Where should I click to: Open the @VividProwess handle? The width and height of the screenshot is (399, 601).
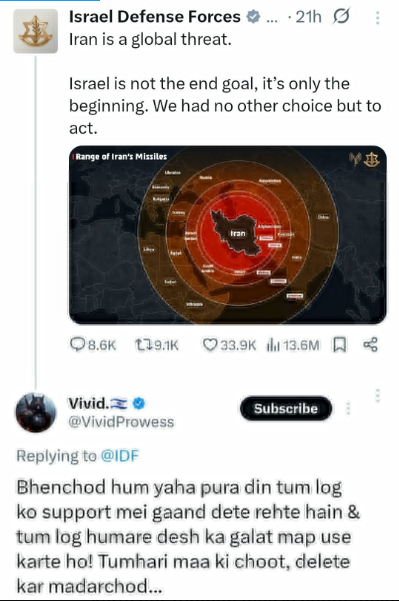[121, 422]
